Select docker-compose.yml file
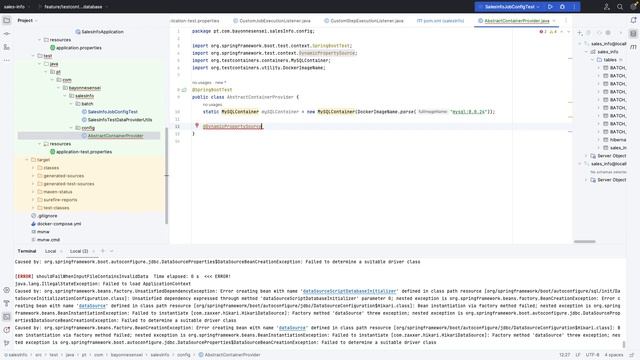This screenshot has height=360, width=640. tap(59, 224)
